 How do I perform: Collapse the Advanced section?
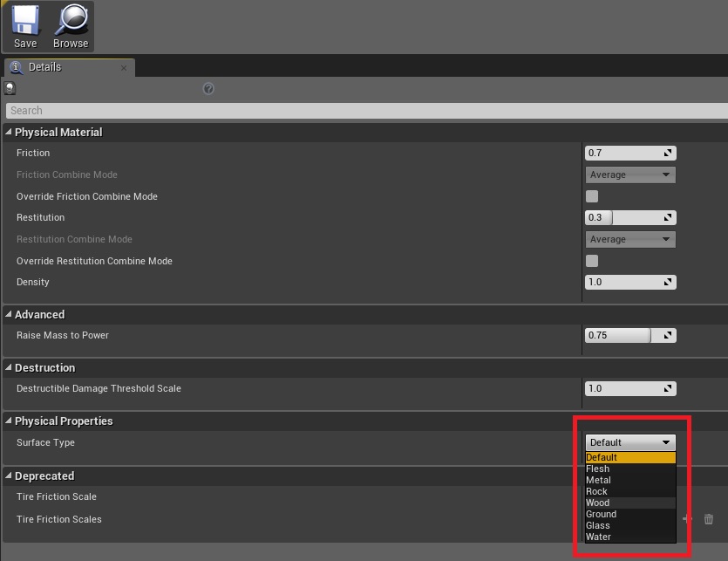(x=9, y=315)
